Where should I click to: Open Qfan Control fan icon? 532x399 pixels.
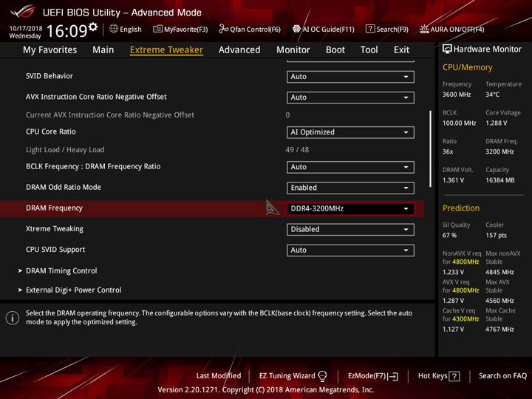click(x=223, y=29)
